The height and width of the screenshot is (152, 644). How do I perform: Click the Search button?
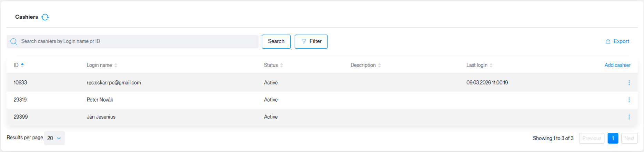[x=276, y=41]
